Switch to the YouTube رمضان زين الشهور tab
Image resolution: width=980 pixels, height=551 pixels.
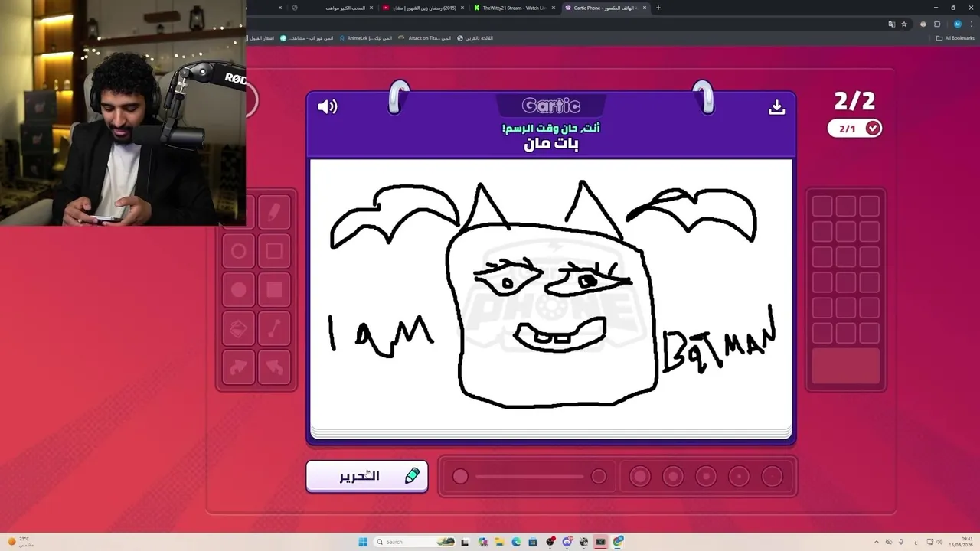[x=423, y=8]
